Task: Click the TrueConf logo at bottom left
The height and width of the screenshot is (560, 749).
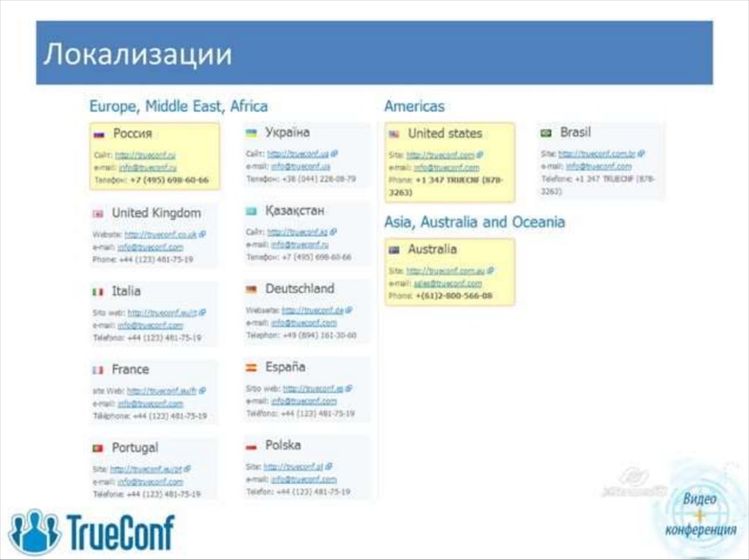Action: (x=91, y=532)
